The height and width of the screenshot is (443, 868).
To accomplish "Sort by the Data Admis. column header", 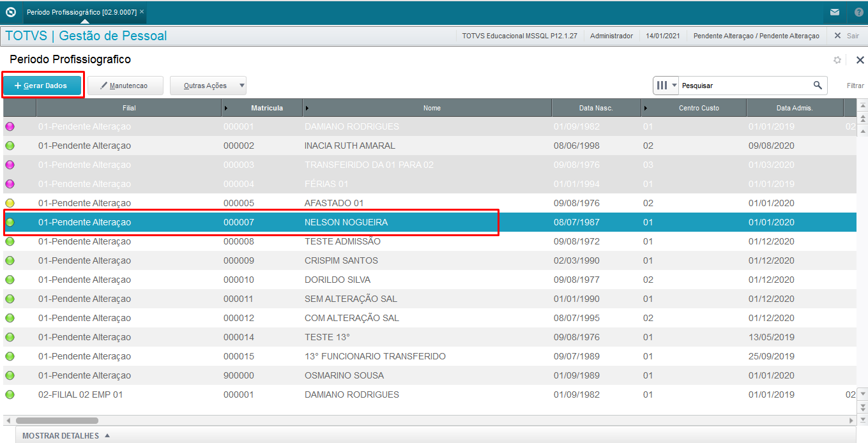I will (x=795, y=108).
